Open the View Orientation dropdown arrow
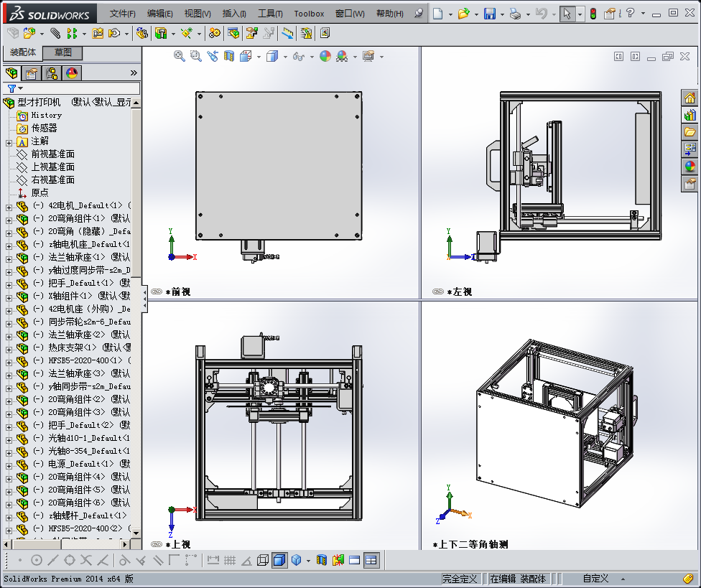Screen dimensions: 701x588 pos(259,57)
